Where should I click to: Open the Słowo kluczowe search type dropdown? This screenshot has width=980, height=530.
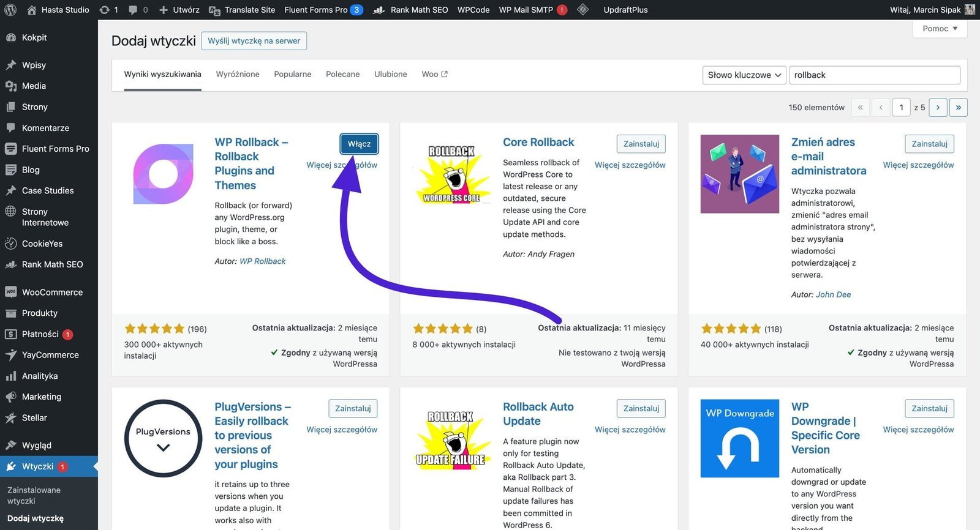tap(744, 75)
